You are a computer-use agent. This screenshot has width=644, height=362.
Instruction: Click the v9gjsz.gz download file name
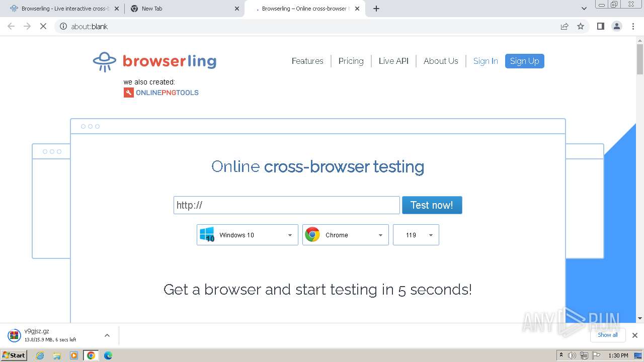coord(37,331)
